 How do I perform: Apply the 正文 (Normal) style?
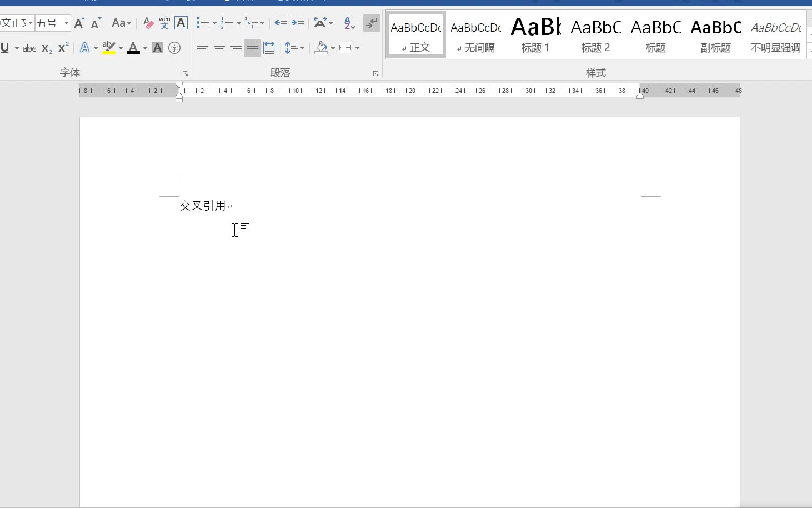416,34
